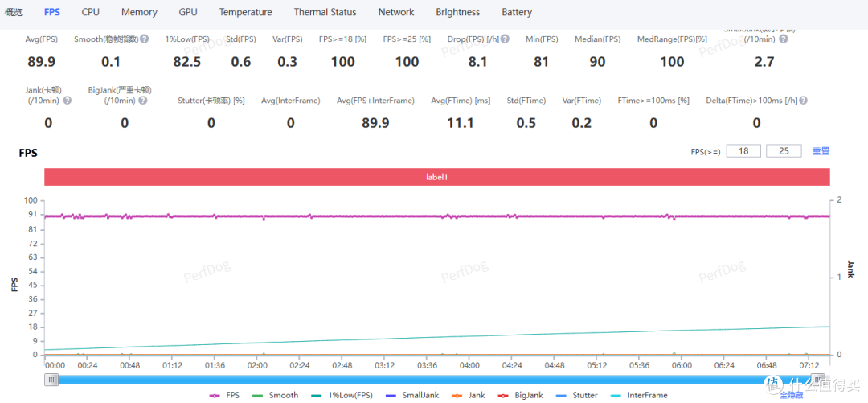Click the Std(FTime) value 0.5
The height and width of the screenshot is (403, 868).
526,122
